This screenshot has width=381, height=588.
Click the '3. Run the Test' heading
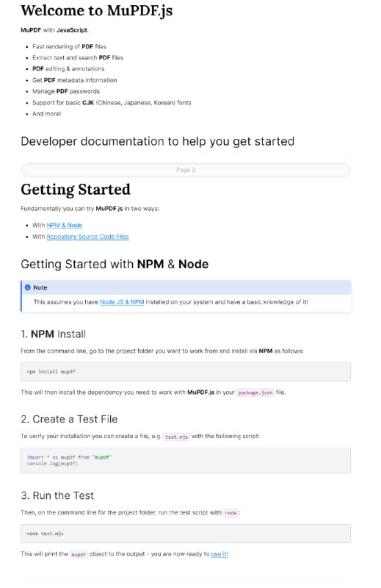pos(57,495)
